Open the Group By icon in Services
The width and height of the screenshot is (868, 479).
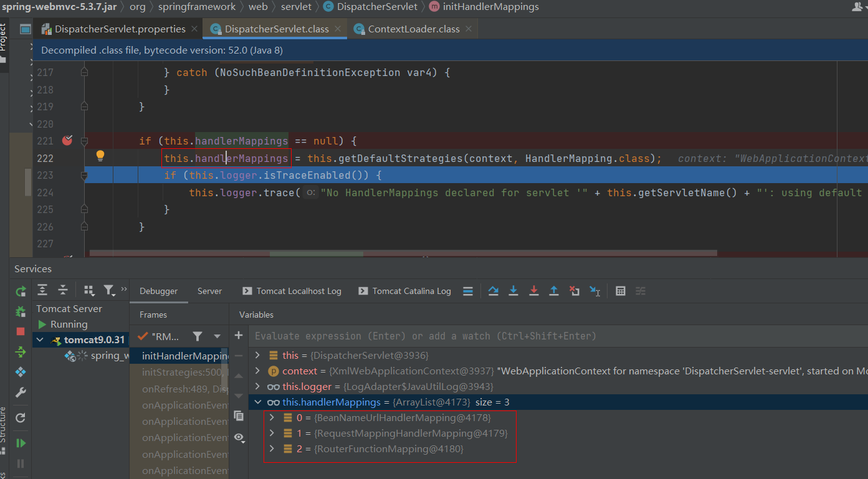tap(89, 290)
